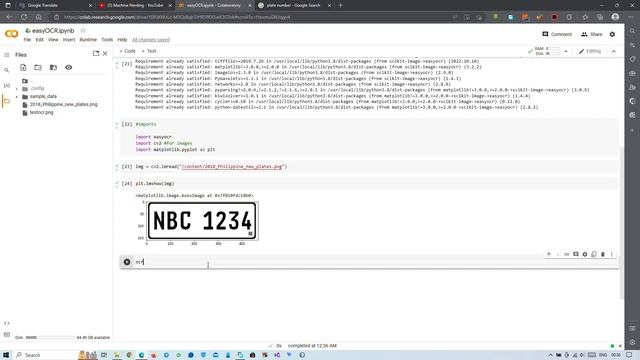Image resolution: width=640 pixels, height=360 pixels.
Task: Move the active cell up
Action: (549, 254)
